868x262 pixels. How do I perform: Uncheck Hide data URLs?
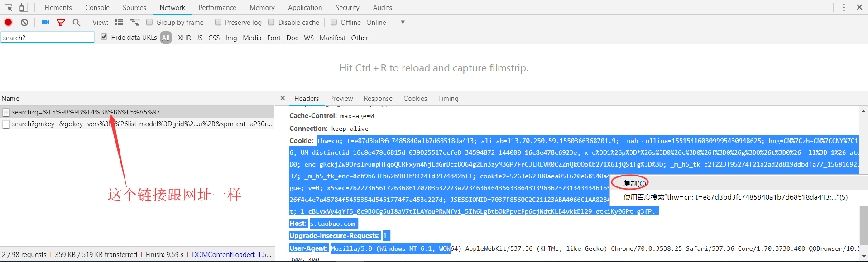coord(104,37)
